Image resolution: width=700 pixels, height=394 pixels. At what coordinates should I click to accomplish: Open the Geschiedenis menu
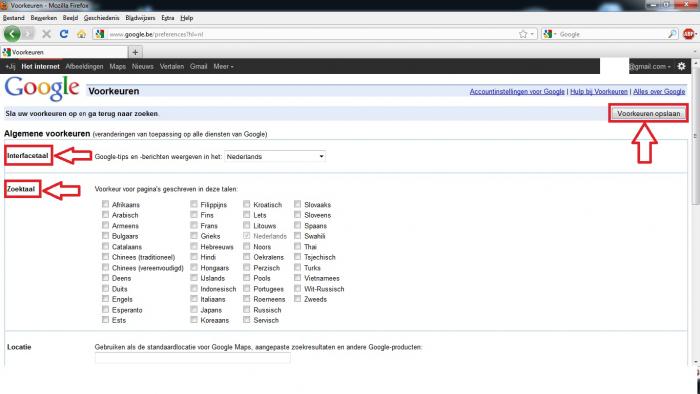click(x=102, y=18)
